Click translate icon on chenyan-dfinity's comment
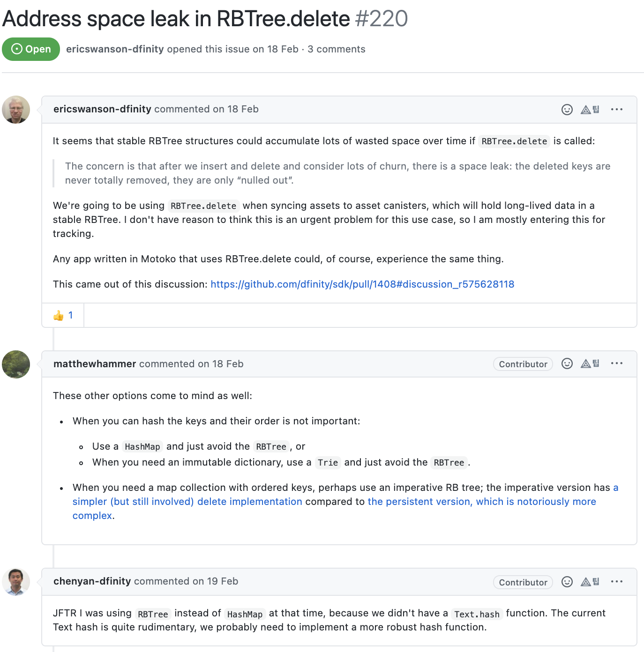This screenshot has height=652, width=644. tap(590, 582)
